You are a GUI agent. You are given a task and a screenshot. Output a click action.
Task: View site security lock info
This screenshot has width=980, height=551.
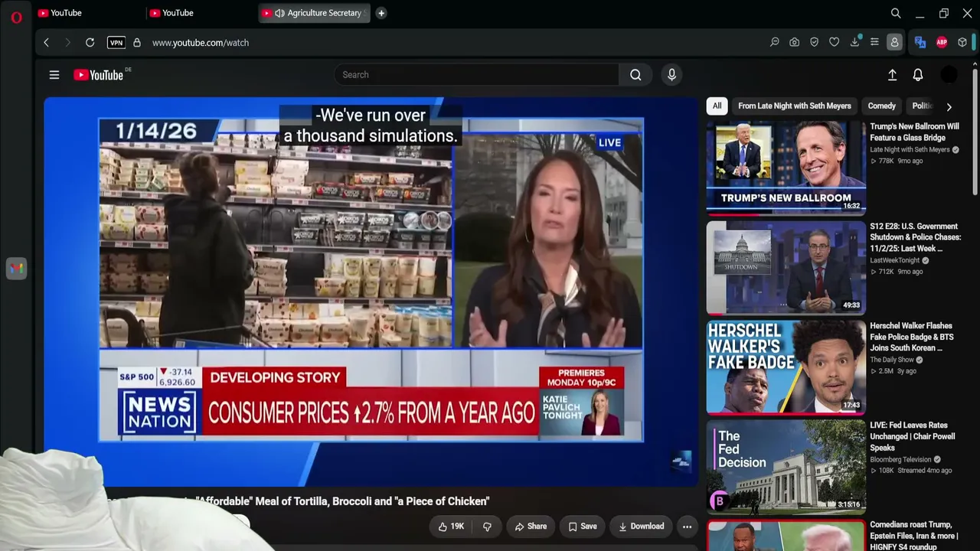pos(137,43)
